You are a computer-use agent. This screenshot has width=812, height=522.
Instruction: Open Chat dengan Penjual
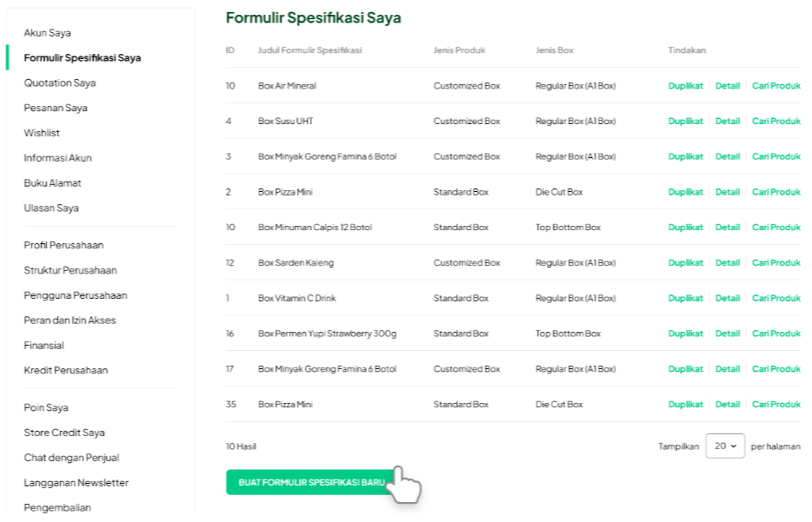tap(71, 458)
